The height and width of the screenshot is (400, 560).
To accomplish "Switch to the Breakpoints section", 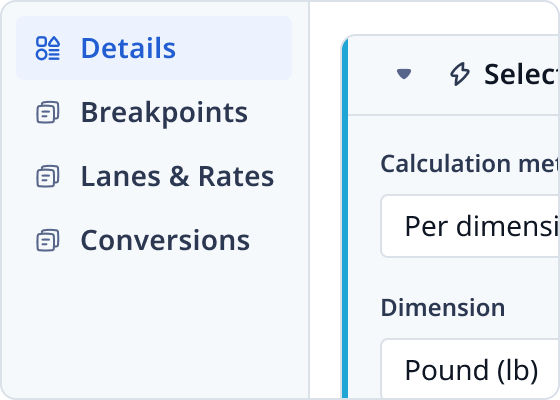I will pyautogui.click(x=164, y=112).
